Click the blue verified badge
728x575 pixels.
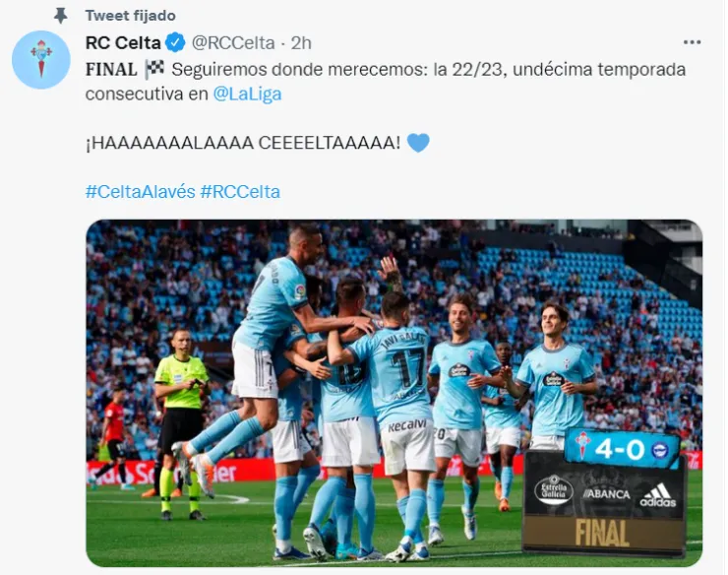[175, 43]
